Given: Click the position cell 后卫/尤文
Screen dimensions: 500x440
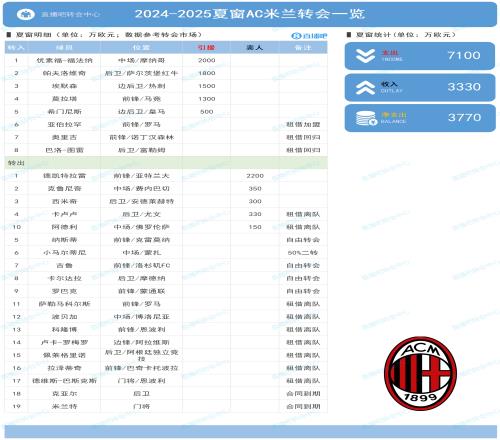Looking at the screenshot, I should (x=141, y=214).
